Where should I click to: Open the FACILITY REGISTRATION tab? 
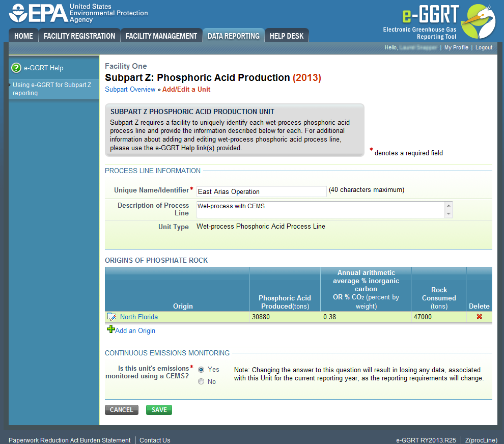click(79, 36)
